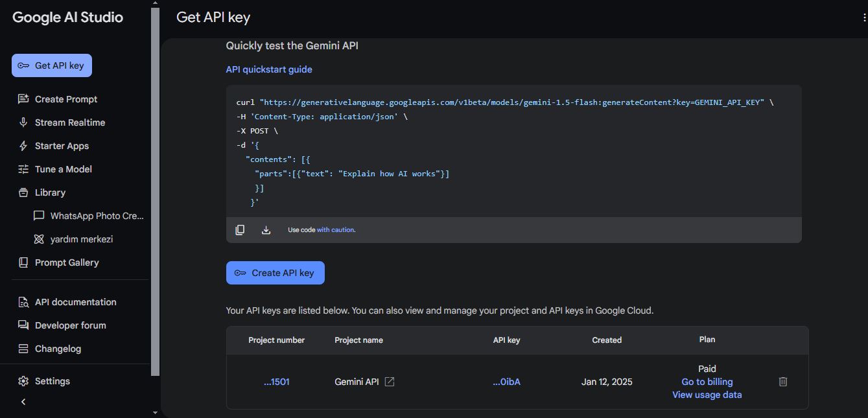Click the Prompt Gallery book icon
The image size is (868, 418).
coord(23,262)
